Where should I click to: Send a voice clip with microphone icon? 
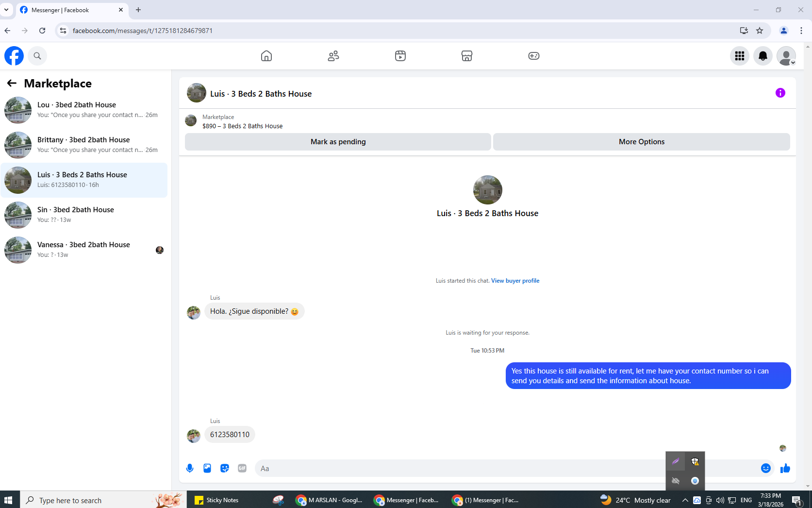190,468
